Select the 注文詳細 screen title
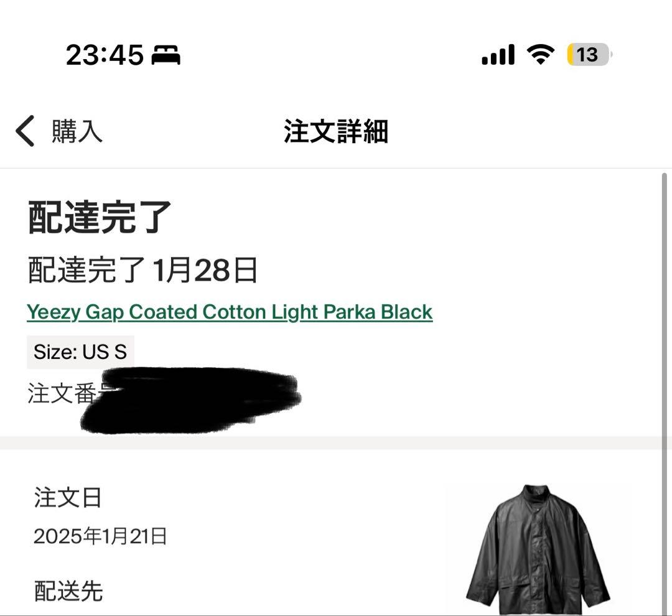Viewport: 672px width, 616px height. coord(336,132)
